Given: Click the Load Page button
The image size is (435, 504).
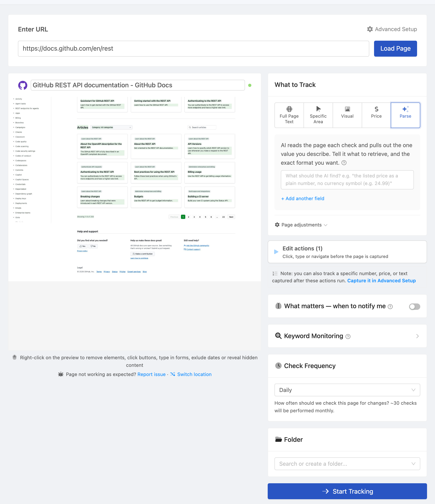Looking at the screenshot, I should pos(395,48).
